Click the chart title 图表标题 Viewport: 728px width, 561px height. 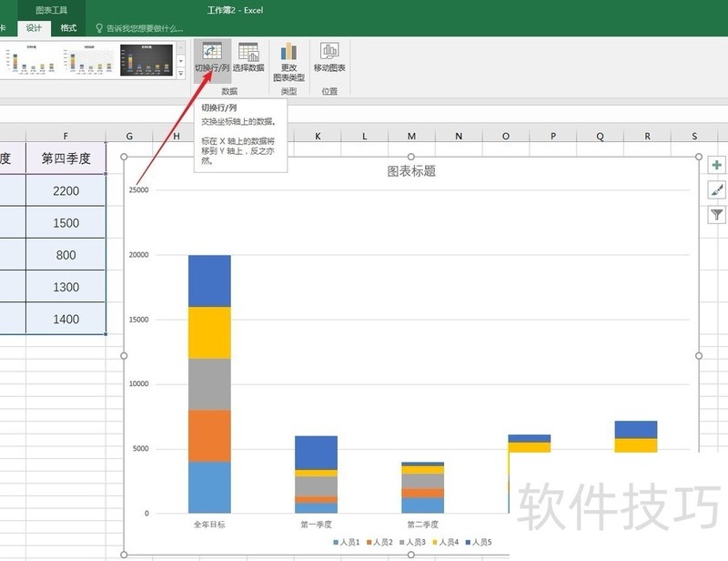tap(411, 171)
